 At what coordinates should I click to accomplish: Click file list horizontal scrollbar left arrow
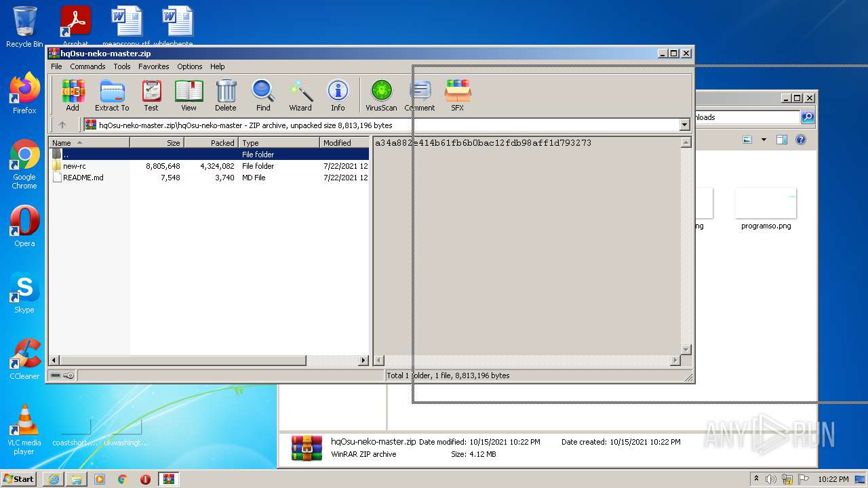[54, 361]
